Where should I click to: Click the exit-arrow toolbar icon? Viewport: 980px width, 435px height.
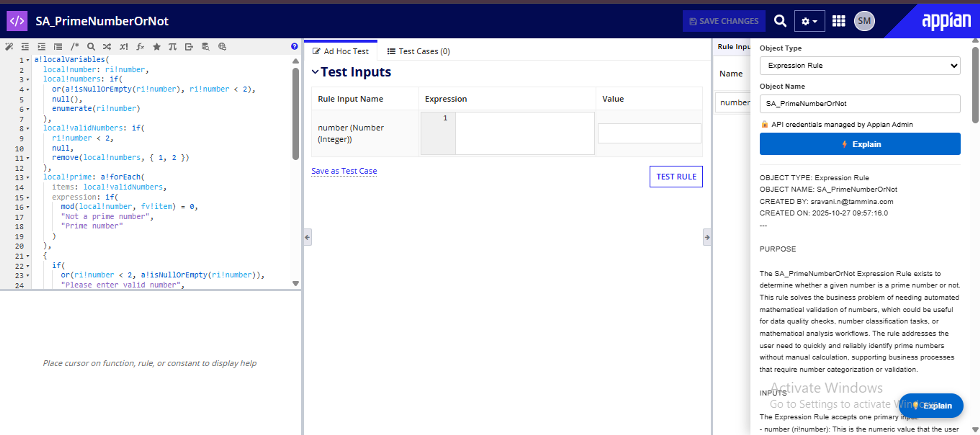(x=189, y=46)
